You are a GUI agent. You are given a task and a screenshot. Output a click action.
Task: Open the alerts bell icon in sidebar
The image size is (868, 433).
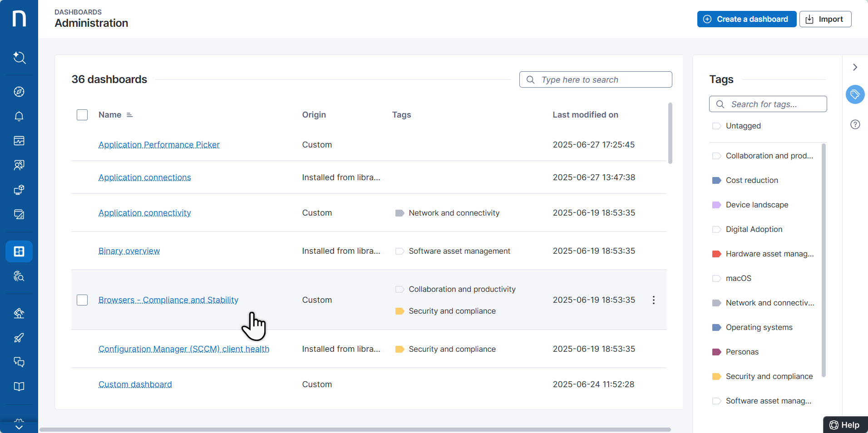click(19, 116)
